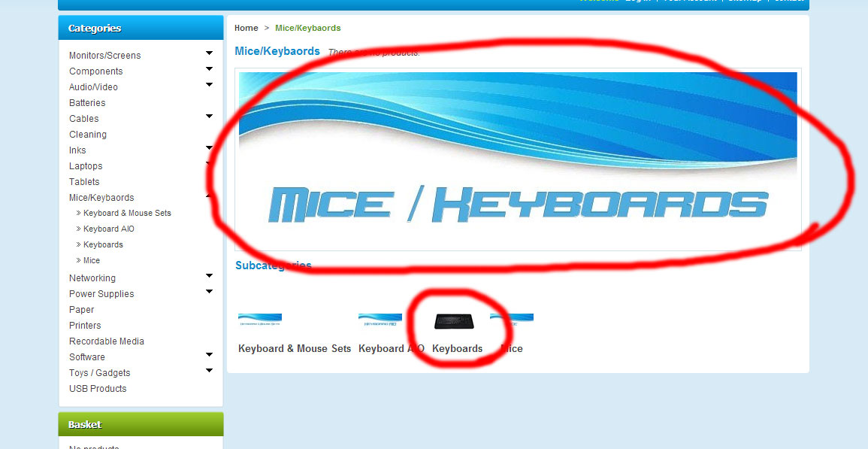The height and width of the screenshot is (449, 868).
Task: Click the Mice/Keybaords page heading
Action: point(277,51)
